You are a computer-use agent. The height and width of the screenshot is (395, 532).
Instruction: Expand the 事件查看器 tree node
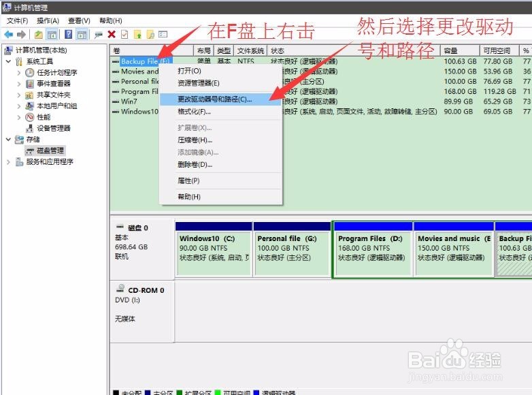pos(19,84)
